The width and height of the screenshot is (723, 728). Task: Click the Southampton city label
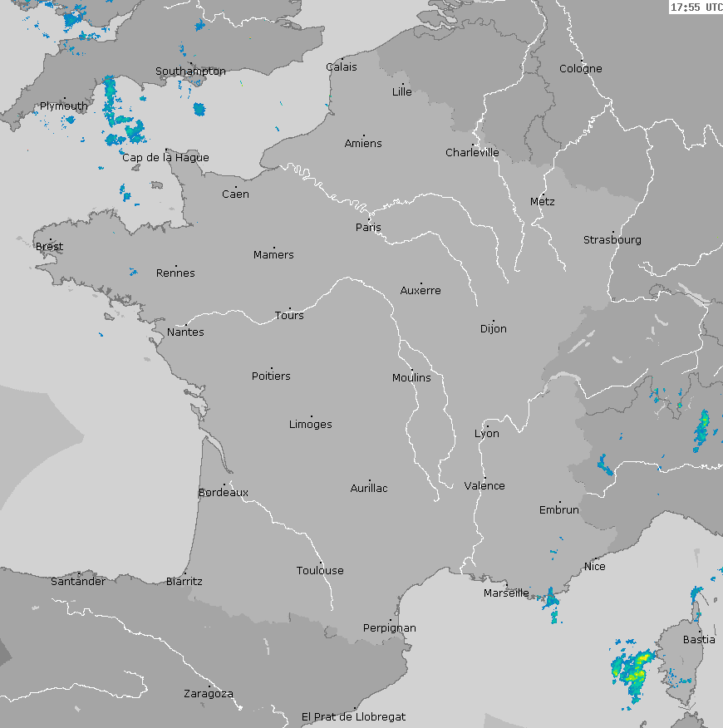[x=190, y=71]
